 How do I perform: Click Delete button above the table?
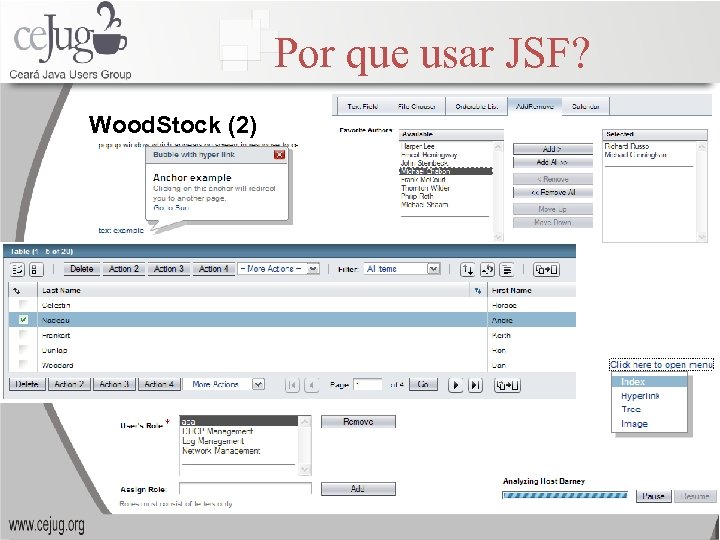point(82,269)
